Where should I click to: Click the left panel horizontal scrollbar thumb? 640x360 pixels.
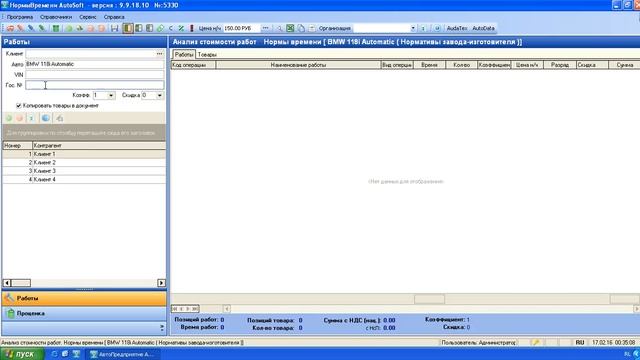coord(21,283)
